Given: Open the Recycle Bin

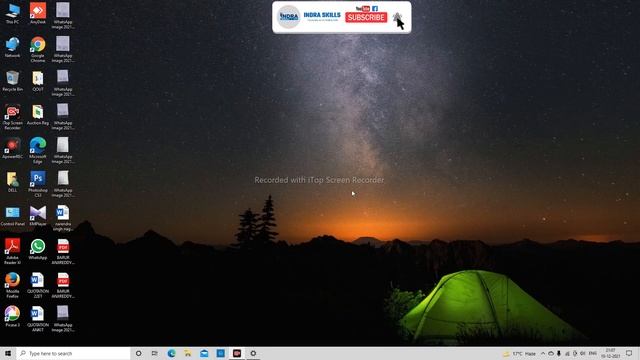Looking at the screenshot, I should (x=12, y=81).
